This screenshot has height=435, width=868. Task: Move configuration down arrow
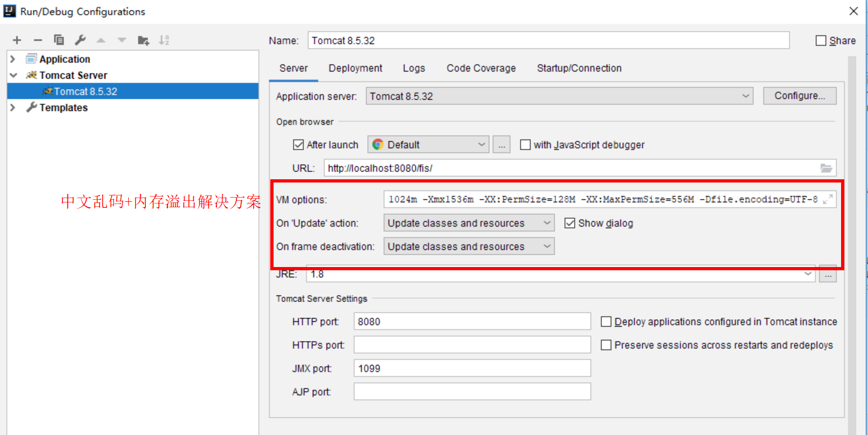coord(122,40)
